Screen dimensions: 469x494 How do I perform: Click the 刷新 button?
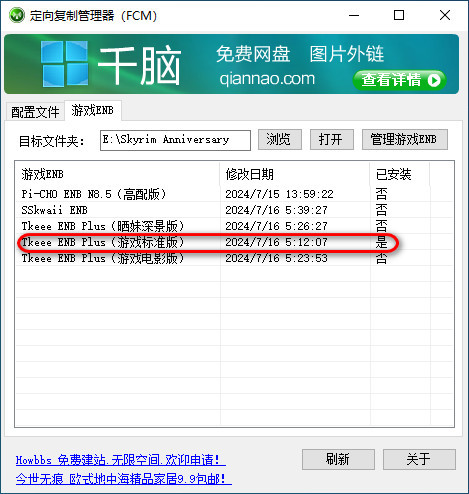tap(338, 459)
